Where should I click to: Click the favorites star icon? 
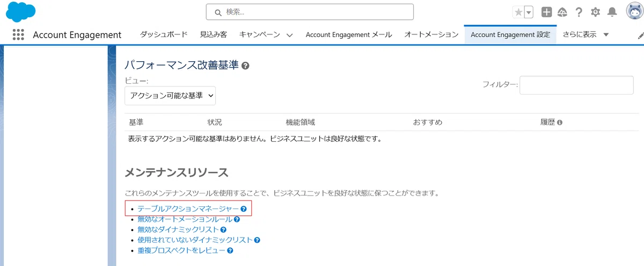[x=518, y=12]
